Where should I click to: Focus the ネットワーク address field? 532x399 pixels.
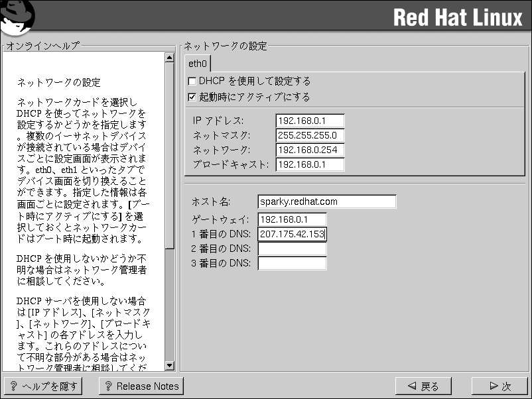[310, 150]
